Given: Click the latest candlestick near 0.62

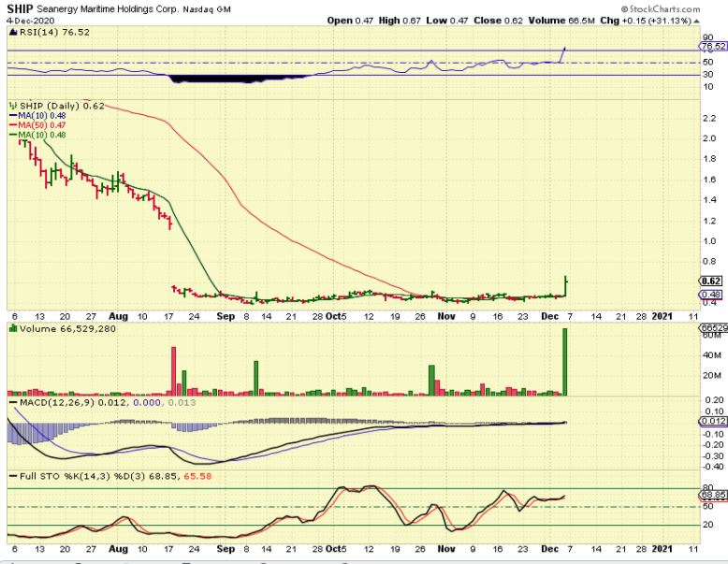Looking at the screenshot, I should 566,284.
